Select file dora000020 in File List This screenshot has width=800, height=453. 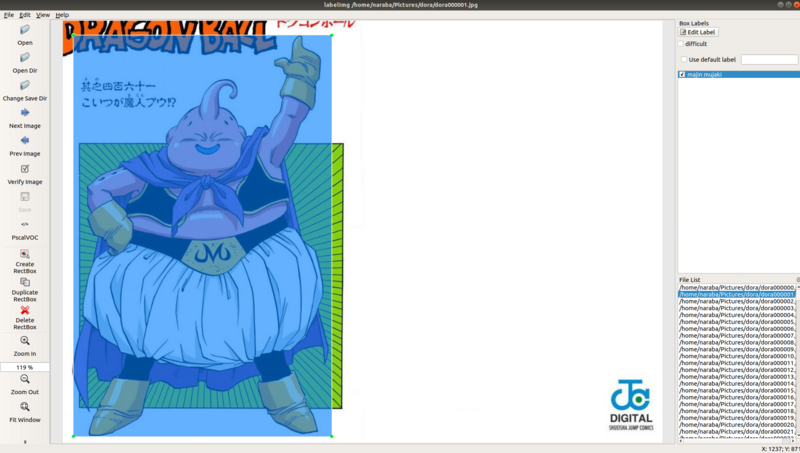(737, 425)
